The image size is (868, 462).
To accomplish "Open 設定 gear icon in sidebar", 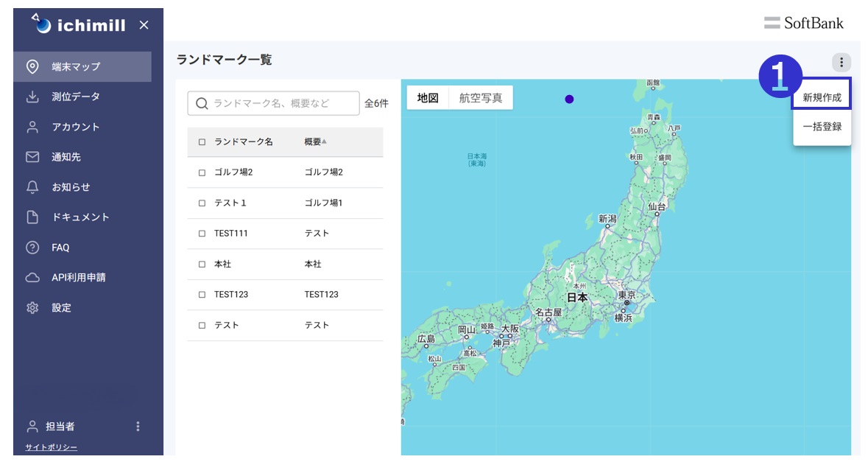I will 32,308.
